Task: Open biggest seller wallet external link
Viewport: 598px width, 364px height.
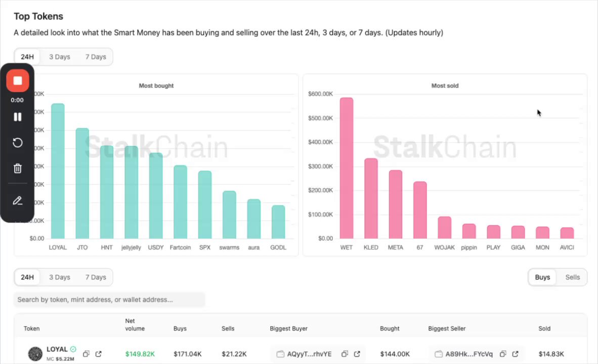Action: (x=515, y=354)
